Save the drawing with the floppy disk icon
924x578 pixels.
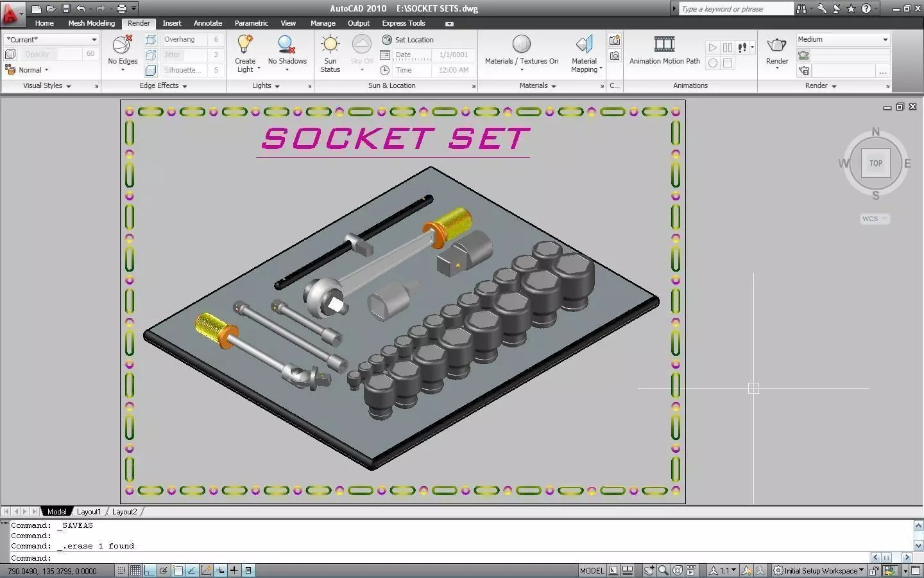tap(65, 9)
